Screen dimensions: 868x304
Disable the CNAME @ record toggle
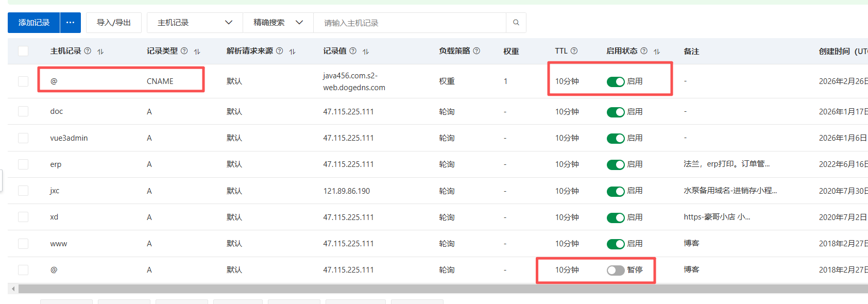616,81
